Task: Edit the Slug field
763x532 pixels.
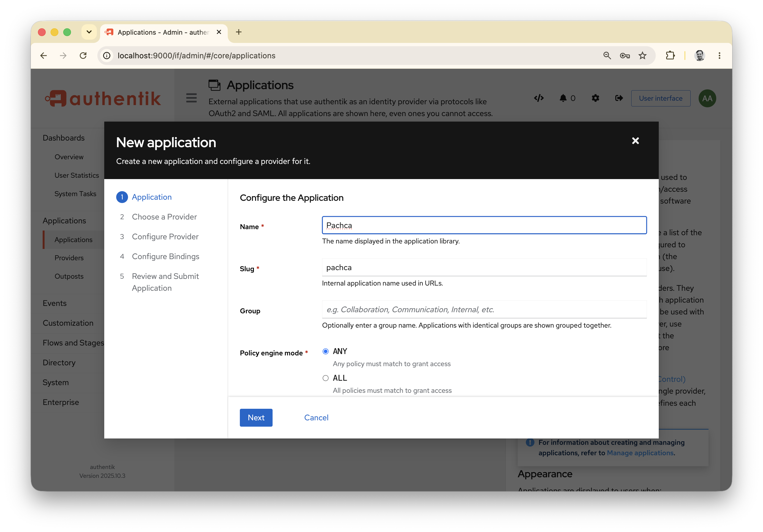Action: click(x=484, y=267)
